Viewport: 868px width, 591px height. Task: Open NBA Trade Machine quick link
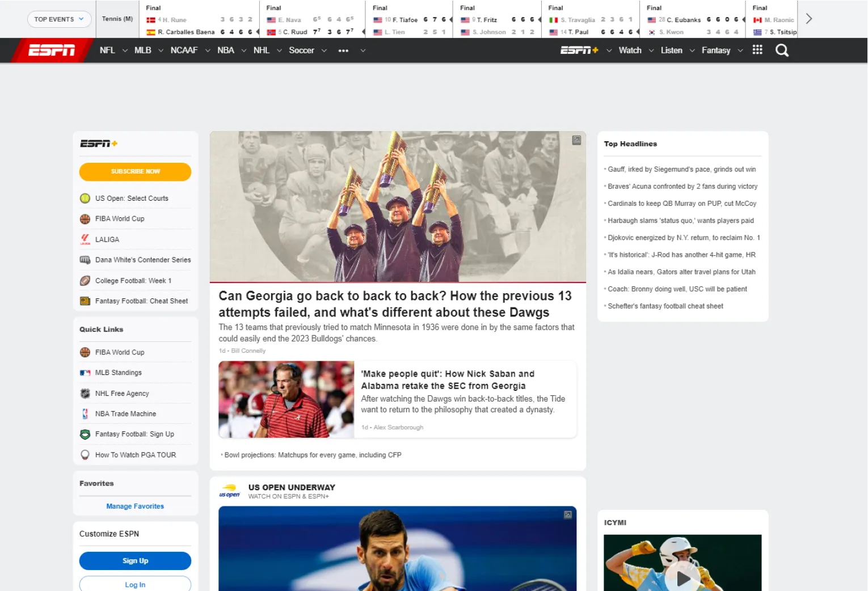[x=125, y=414]
